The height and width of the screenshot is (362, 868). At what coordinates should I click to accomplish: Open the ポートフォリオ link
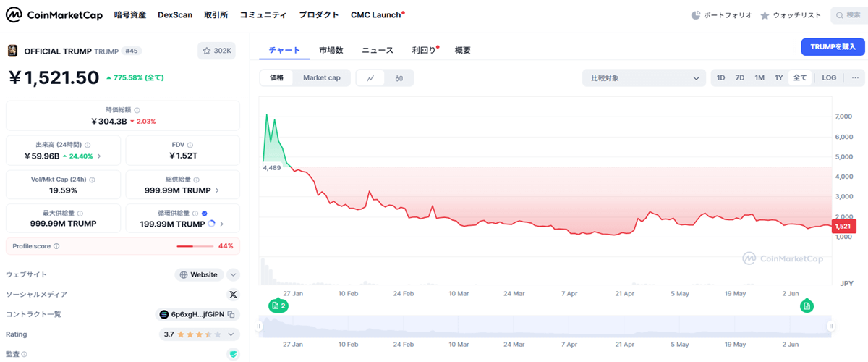coord(722,14)
